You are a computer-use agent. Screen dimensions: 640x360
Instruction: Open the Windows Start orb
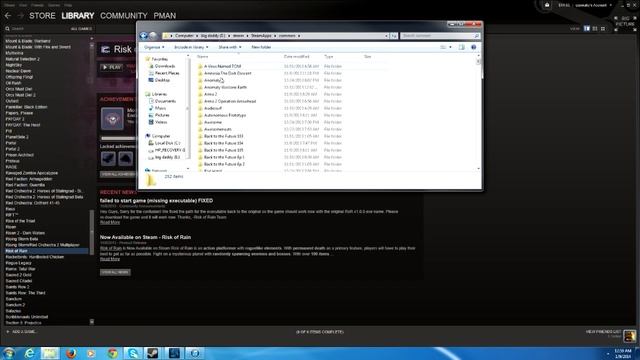coord(9,353)
